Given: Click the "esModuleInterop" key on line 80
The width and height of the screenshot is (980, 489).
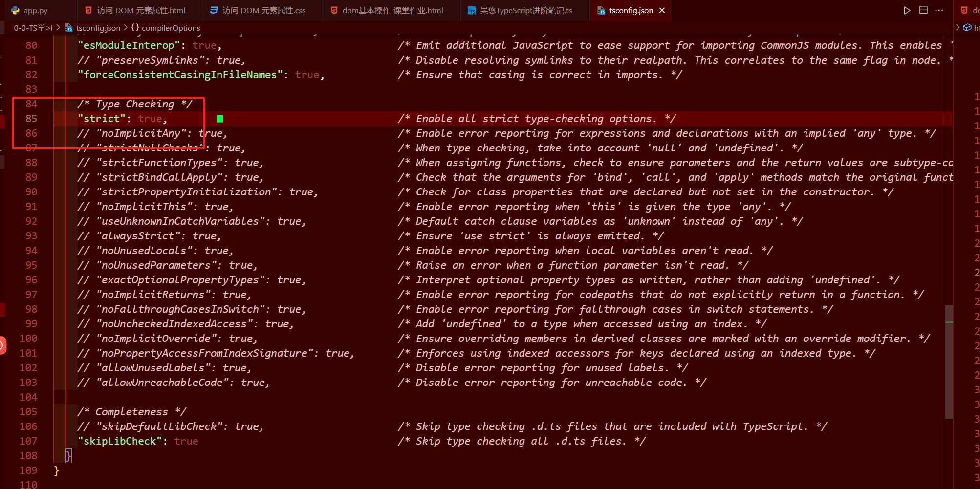Looking at the screenshot, I should pos(129,45).
